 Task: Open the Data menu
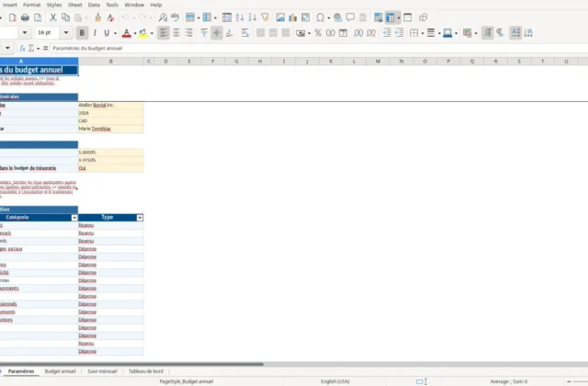pos(94,5)
